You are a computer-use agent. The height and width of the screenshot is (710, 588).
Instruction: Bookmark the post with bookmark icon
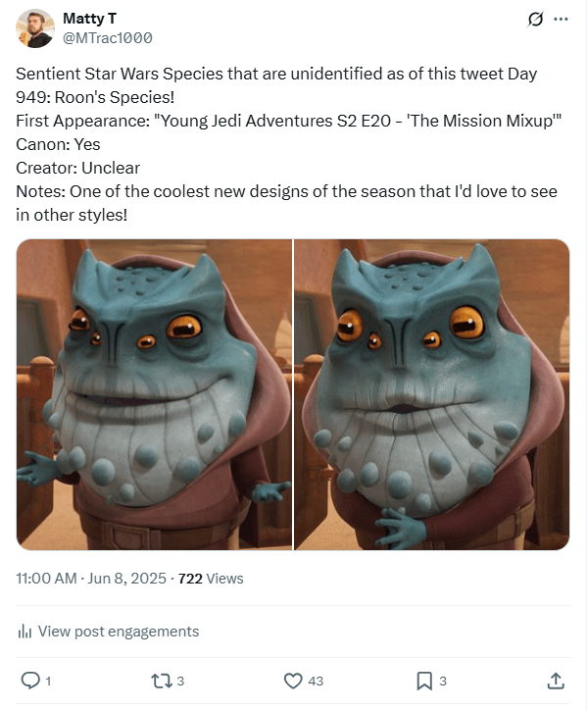pyautogui.click(x=424, y=681)
